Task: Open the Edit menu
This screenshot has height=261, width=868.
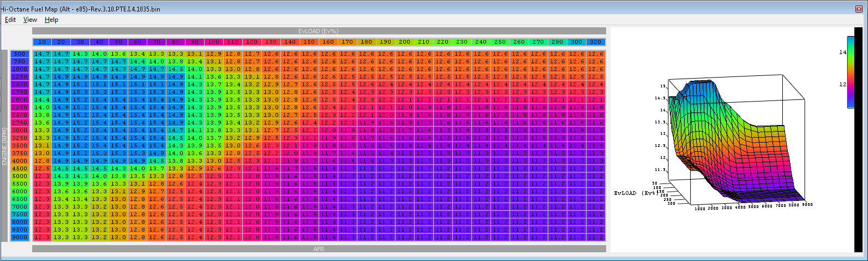Action: [10, 20]
